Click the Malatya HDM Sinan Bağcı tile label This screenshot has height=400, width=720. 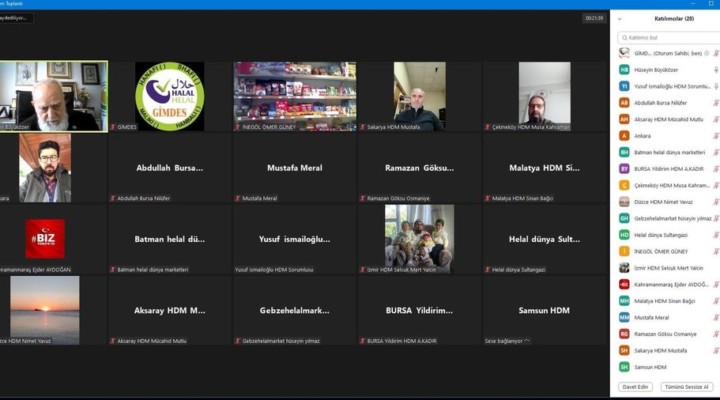(522, 198)
